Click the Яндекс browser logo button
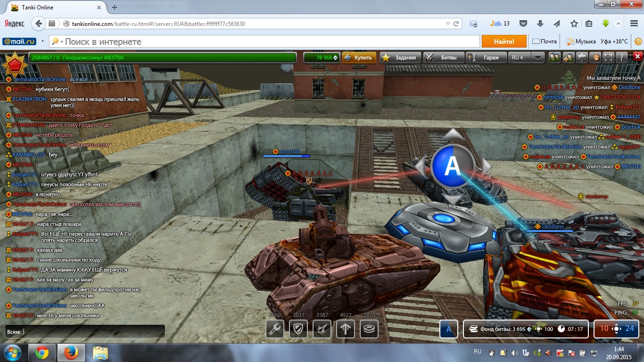644x362 pixels. (15, 23)
